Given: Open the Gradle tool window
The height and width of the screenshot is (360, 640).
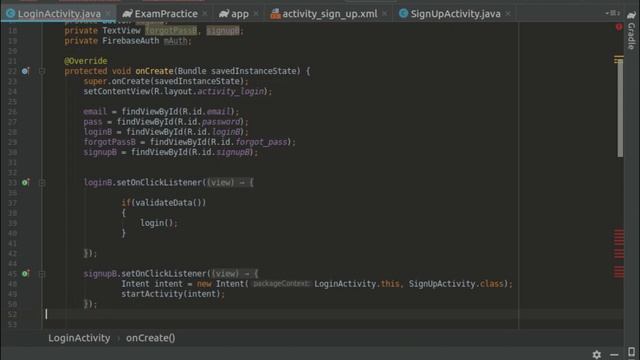Looking at the screenshot, I should click(631, 31).
